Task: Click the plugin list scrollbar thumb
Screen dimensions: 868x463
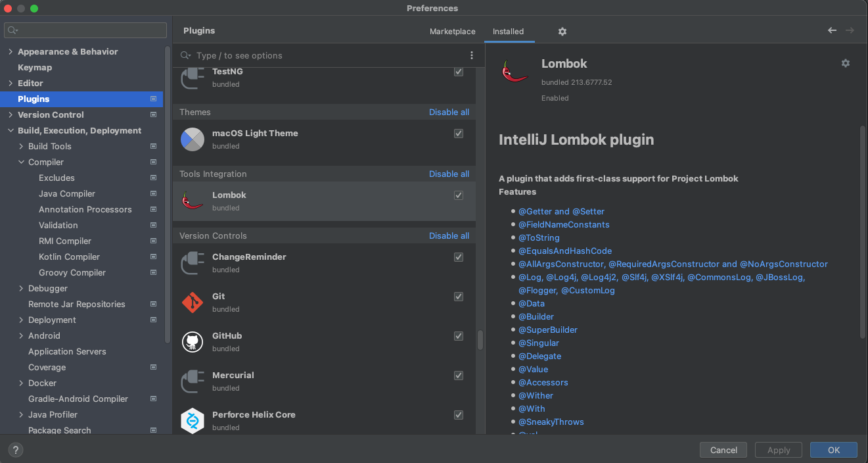Action: click(480, 340)
